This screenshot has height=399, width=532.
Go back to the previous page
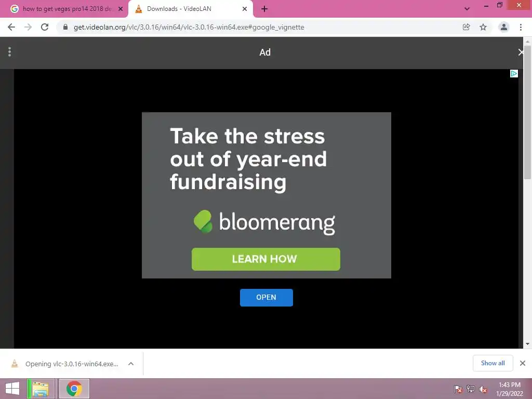(x=11, y=27)
